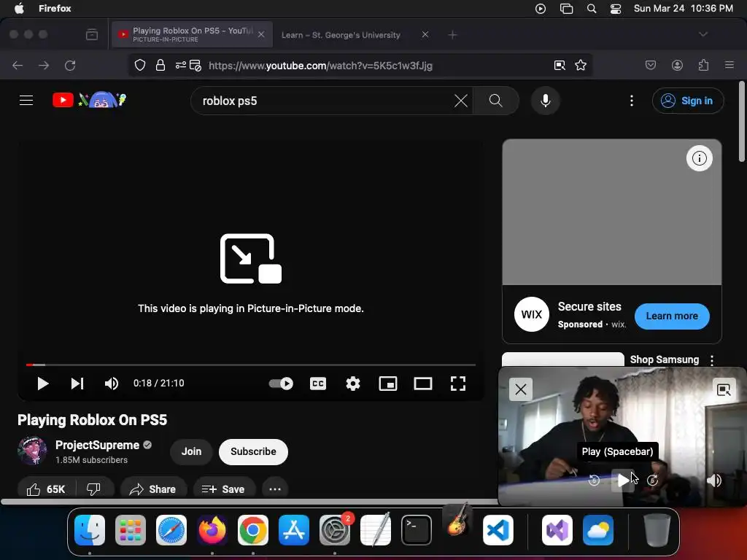Toggle closed captions CC
The width and height of the screenshot is (747, 560).
(318, 384)
